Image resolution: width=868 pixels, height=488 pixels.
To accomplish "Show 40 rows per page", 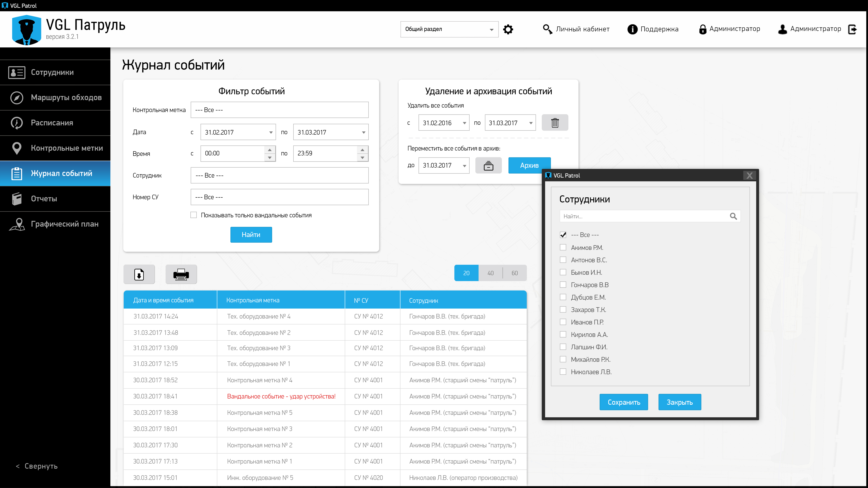I will [x=490, y=273].
